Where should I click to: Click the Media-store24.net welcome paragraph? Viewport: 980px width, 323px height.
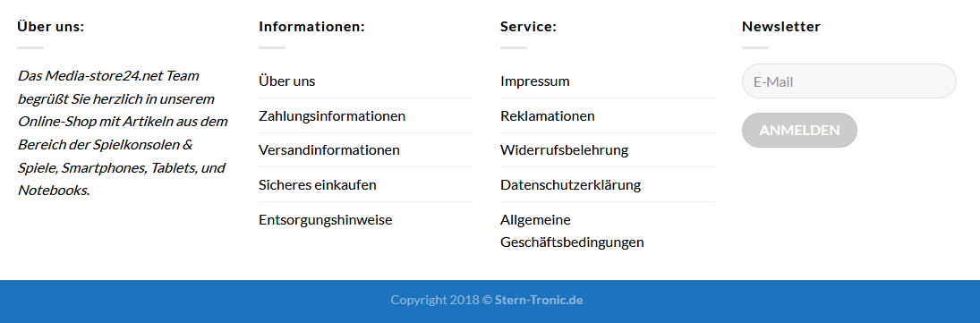(123, 133)
